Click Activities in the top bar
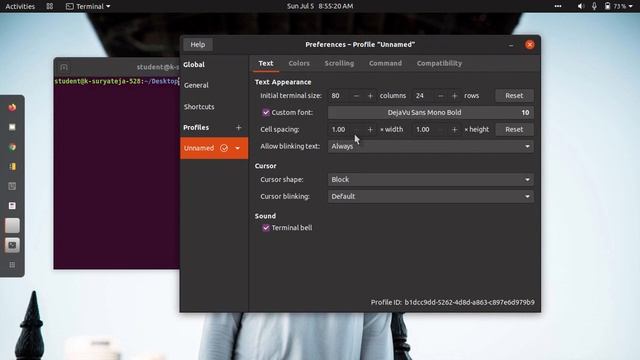 [x=20, y=6]
